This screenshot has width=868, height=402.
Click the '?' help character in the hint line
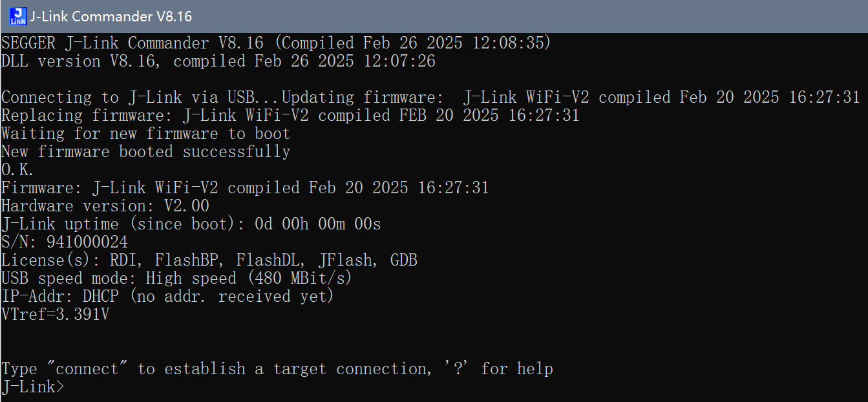click(459, 369)
